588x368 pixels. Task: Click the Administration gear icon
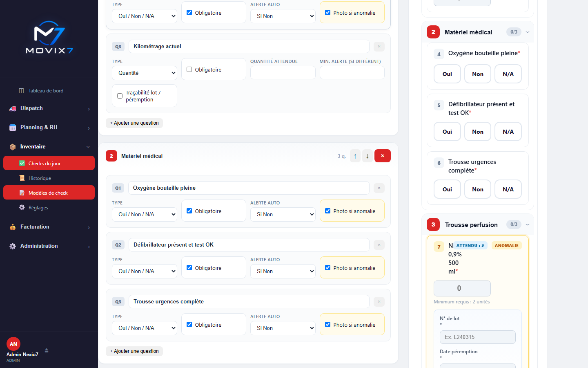coord(13,246)
